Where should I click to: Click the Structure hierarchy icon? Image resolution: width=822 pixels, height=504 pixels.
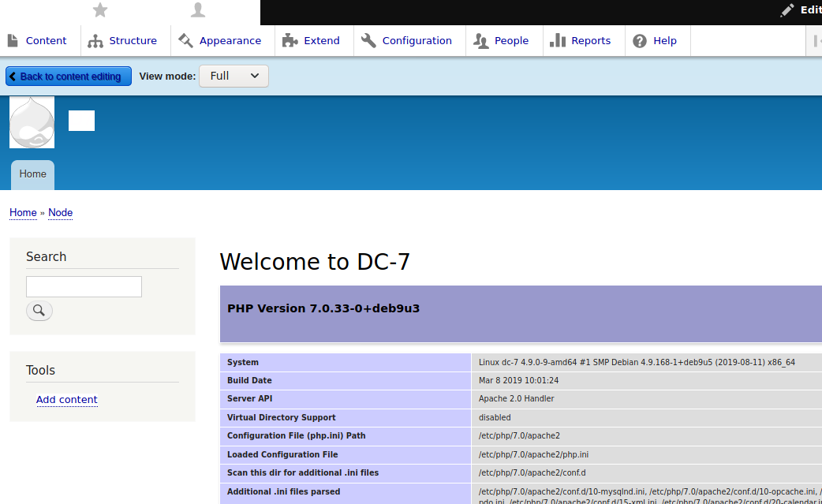click(95, 41)
